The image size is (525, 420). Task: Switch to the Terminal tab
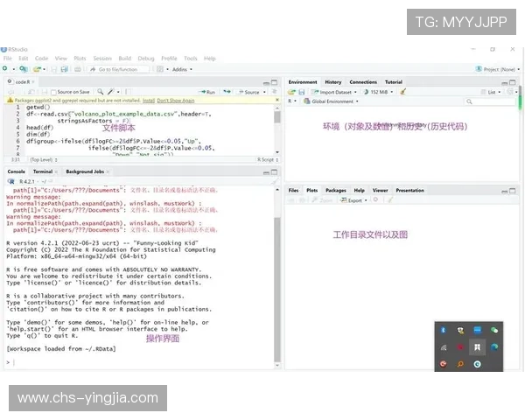[x=43, y=171]
